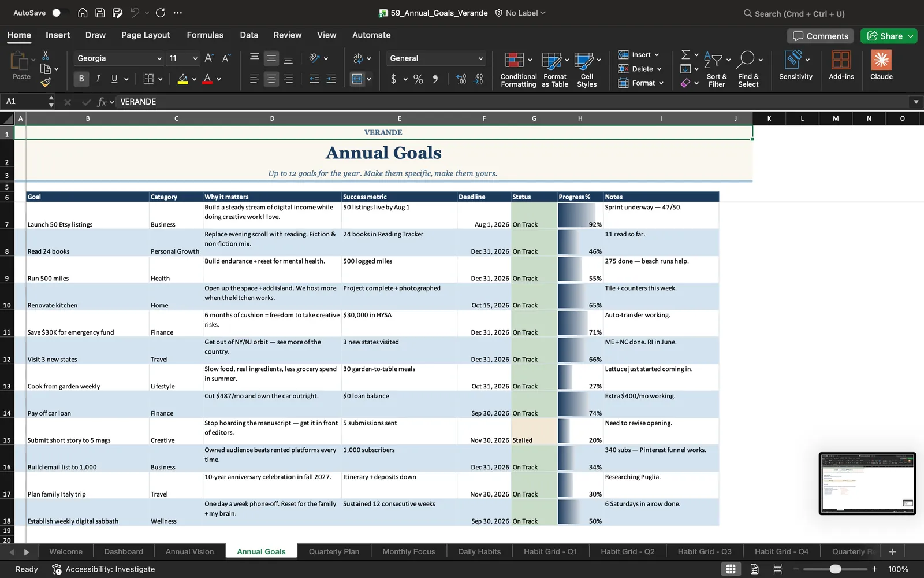Toggle Wrap Text button

click(x=358, y=58)
